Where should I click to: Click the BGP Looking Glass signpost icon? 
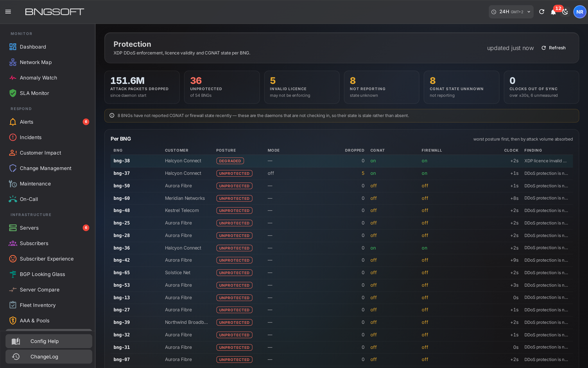click(x=13, y=274)
